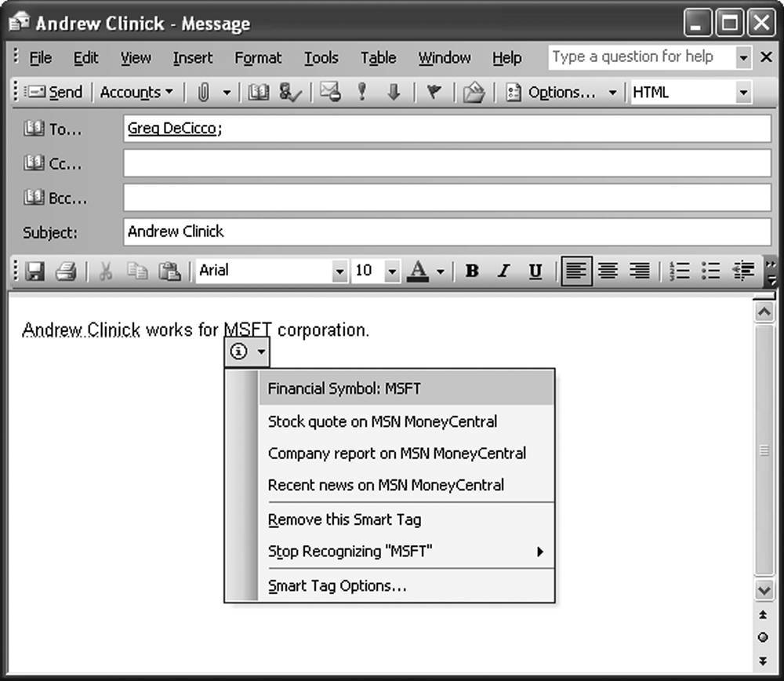
Task: Expand the Font Color dropdown arrow
Action: (x=440, y=271)
